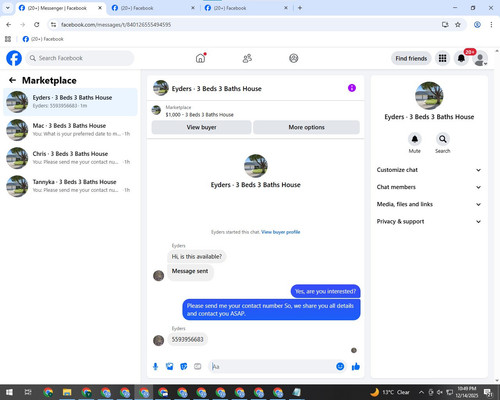
Task: Expand Chat members section
Action: [x=429, y=187]
